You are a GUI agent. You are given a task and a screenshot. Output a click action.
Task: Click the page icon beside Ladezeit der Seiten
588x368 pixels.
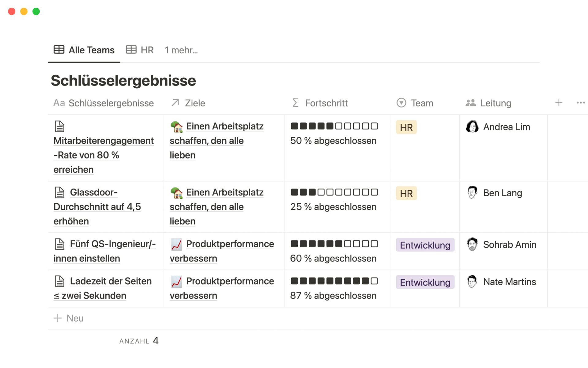(x=59, y=281)
